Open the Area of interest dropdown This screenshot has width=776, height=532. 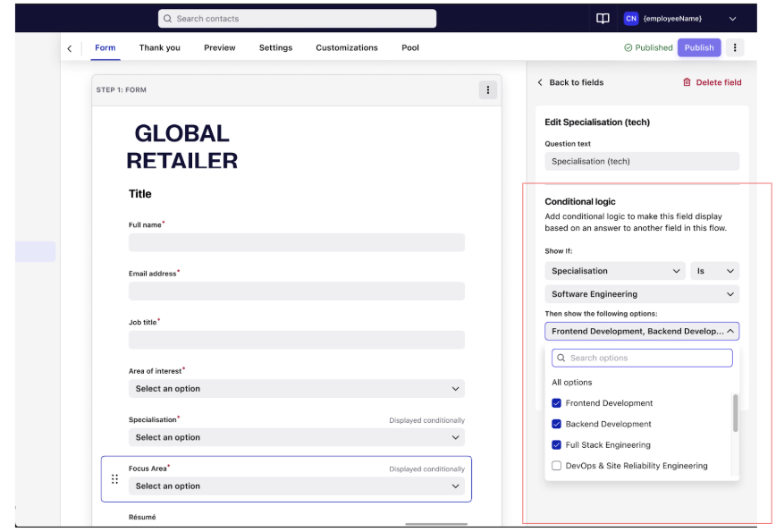coord(297,389)
